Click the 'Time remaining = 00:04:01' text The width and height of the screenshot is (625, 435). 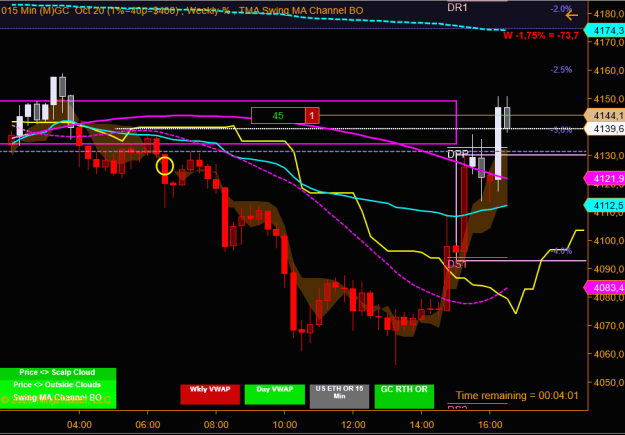(x=517, y=396)
